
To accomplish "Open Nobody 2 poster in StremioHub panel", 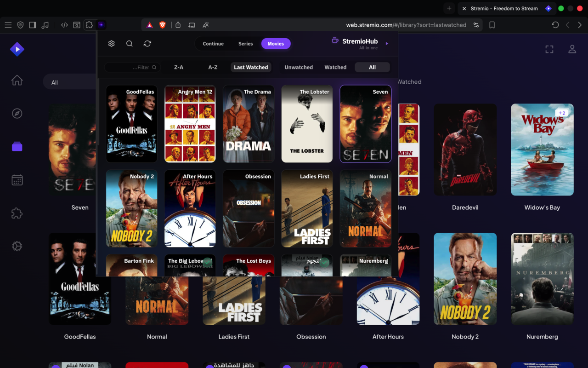I will tap(132, 208).
